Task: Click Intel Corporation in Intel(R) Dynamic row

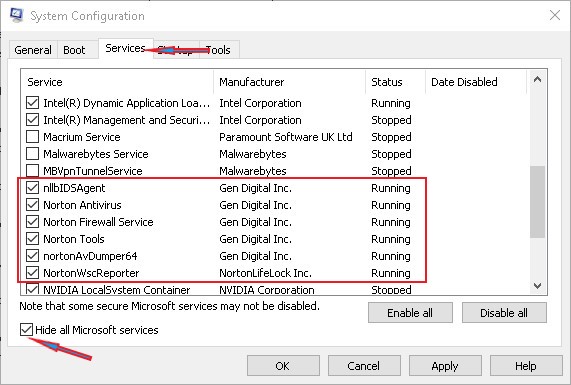Action: tap(260, 103)
